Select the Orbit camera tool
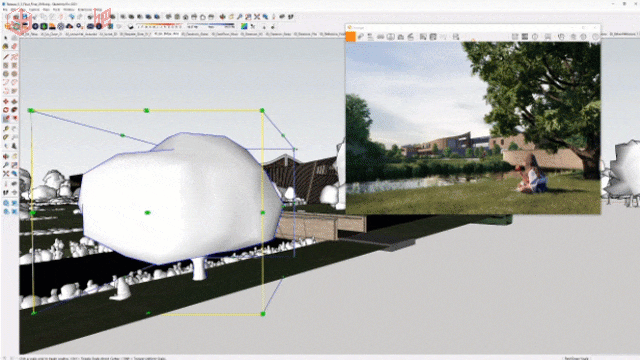The image size is (640, 360). click(6, 156)
